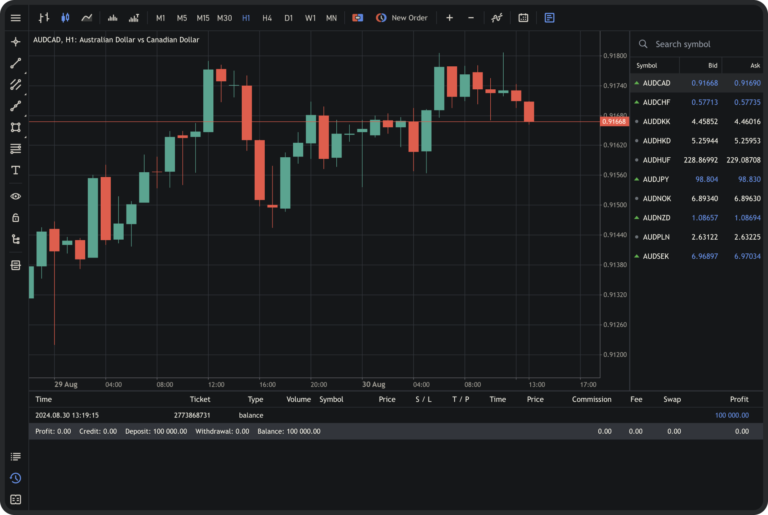Select AUDJPY in Market Watch
The width and height of the screenshot is (768, 515).
[x=696, y=179]
